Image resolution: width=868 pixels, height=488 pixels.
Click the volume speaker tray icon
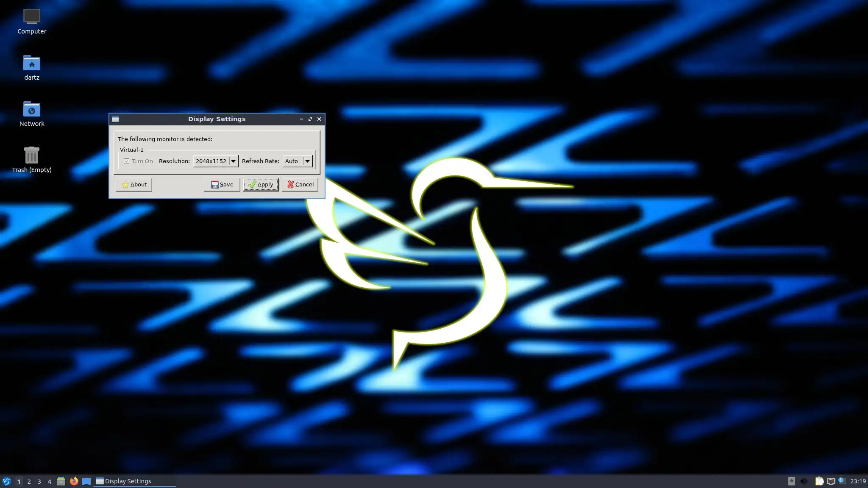(x=804, y=481)
